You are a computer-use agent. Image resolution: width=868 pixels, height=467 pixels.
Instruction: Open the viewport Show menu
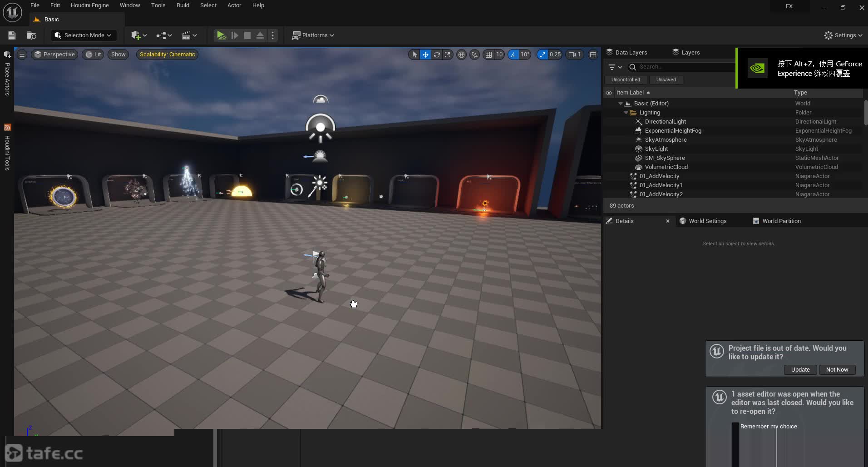pos(118,55)
